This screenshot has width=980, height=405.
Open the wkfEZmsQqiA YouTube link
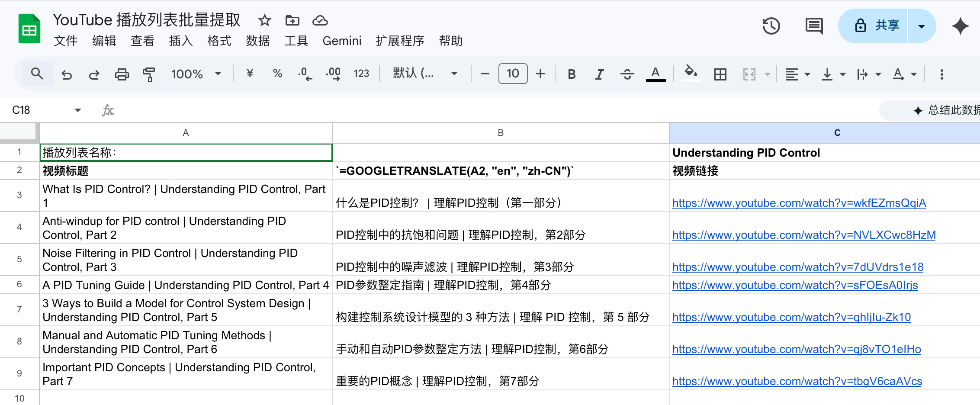[x=799, y=203]
